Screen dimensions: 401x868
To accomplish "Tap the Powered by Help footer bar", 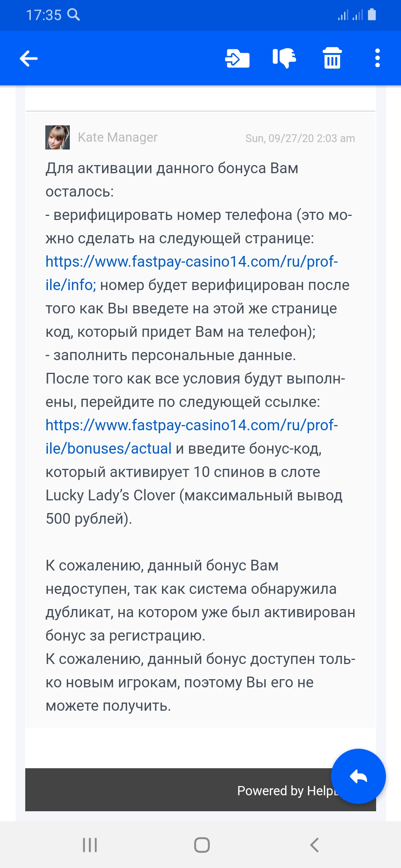I will [x=200, y=790].
